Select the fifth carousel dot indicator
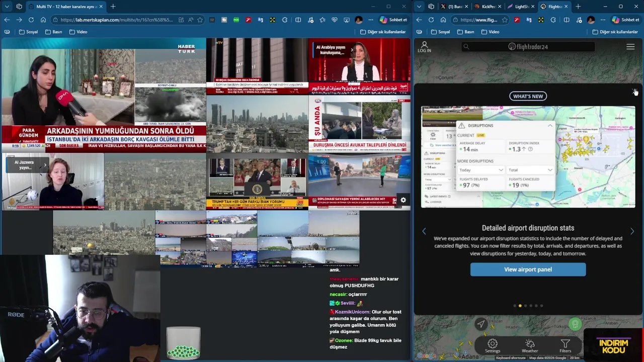This screenshot has height=362, width=644. pyautogui.click(x=536, y=306)
